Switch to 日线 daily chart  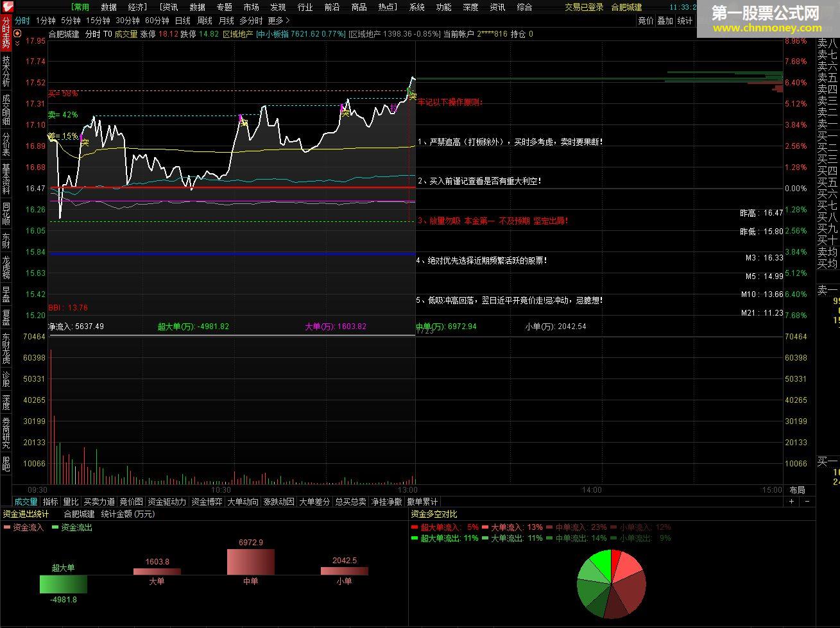[183, 21]
